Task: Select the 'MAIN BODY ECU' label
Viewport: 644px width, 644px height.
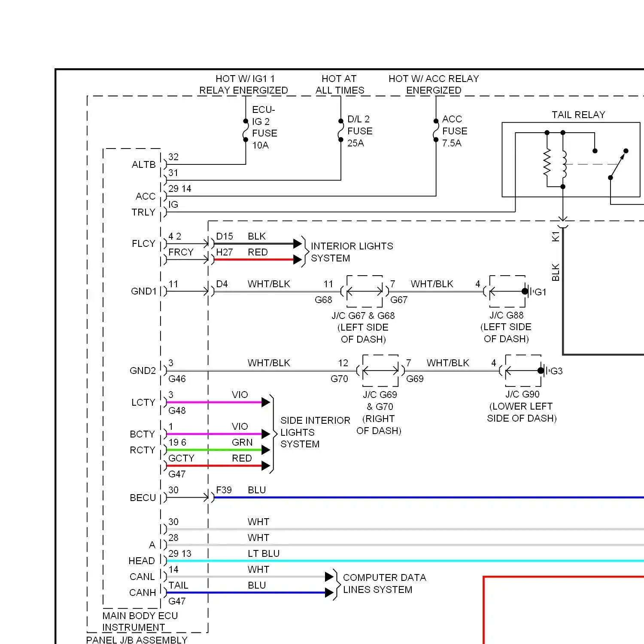Action: 140,616
